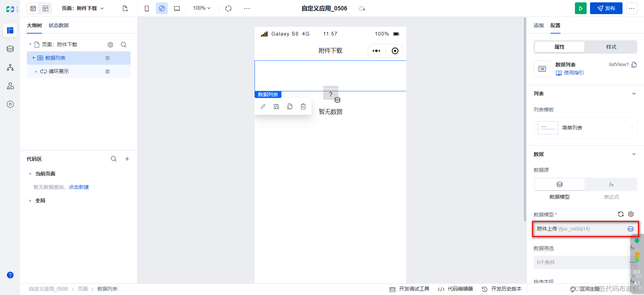The image size is (644, 295).
Task: Click the mini program capsule more dots
Action: click(x=376, y=51)
